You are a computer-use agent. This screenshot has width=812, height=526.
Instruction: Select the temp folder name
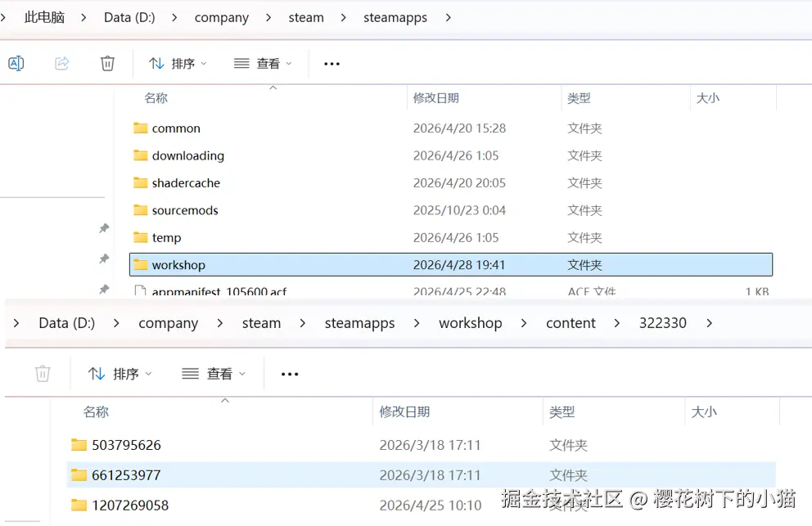(167, 237)
